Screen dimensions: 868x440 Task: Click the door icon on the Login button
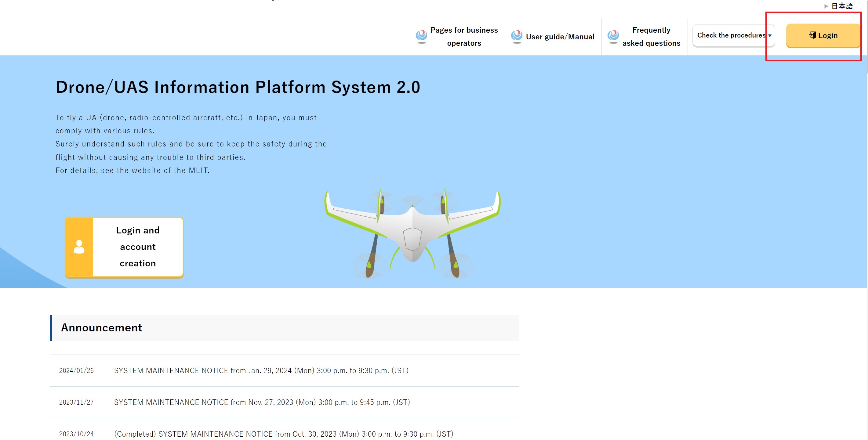(x=812, y=35)
